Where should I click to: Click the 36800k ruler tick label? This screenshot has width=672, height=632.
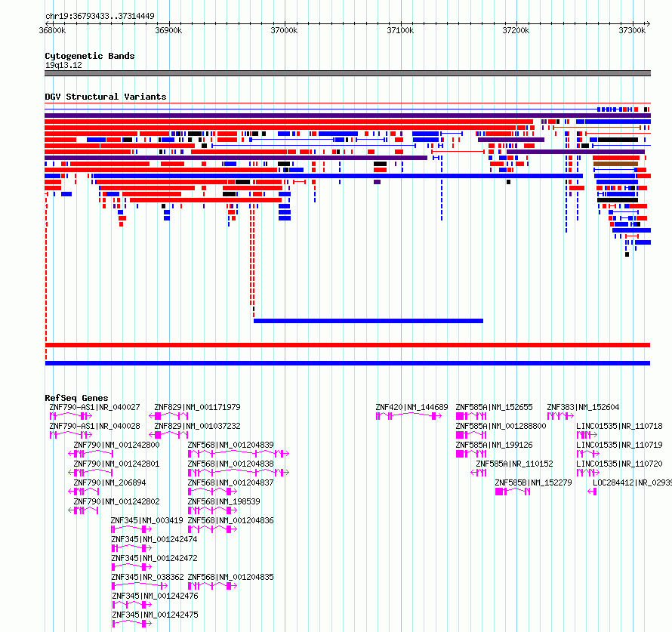[x=52, y=30]
